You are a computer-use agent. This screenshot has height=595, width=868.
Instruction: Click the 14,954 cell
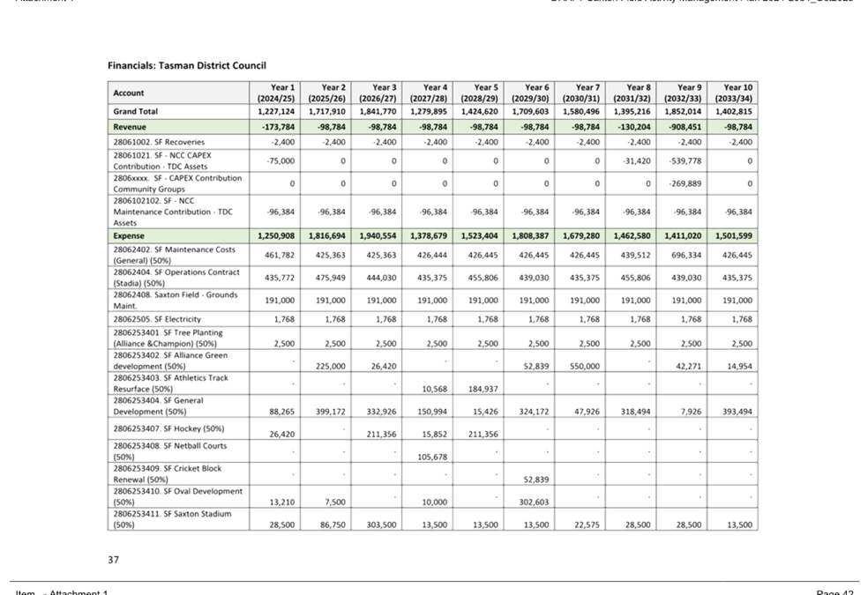pyautogui.click(x=739, y=366)
